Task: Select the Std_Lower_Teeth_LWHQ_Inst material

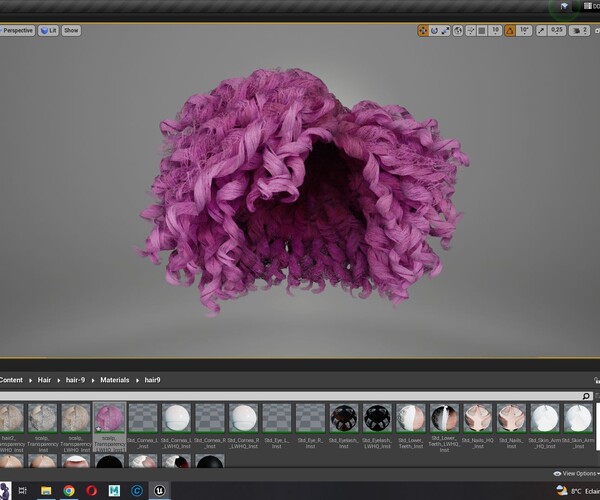Action: (x=444, y=427)
